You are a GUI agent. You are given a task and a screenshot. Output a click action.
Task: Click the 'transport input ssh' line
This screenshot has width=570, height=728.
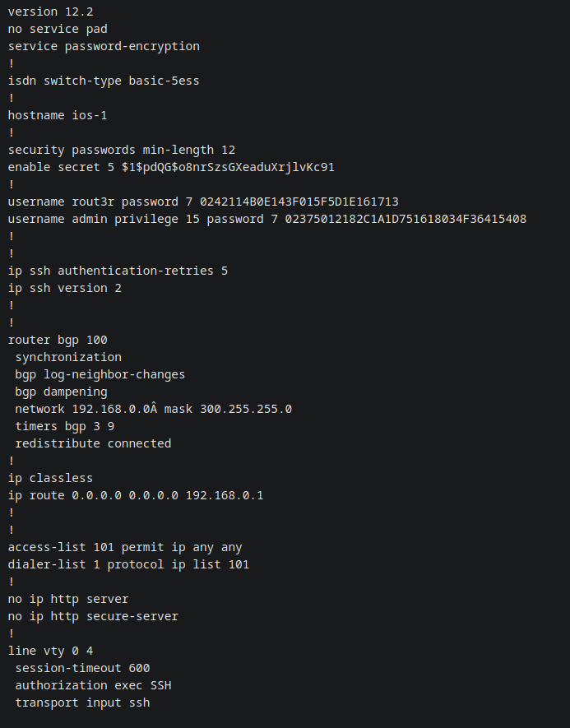pos(82,703)
